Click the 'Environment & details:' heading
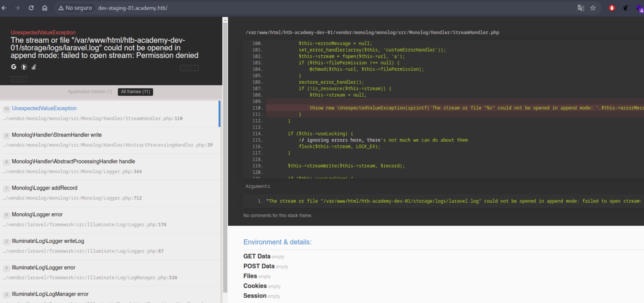644x303 pixels. click(277, 242)
